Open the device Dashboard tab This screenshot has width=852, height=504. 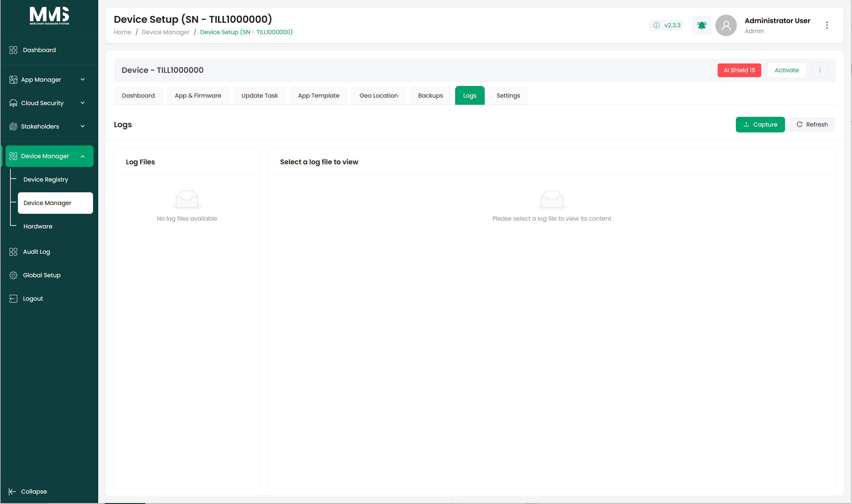coord(138,95)
